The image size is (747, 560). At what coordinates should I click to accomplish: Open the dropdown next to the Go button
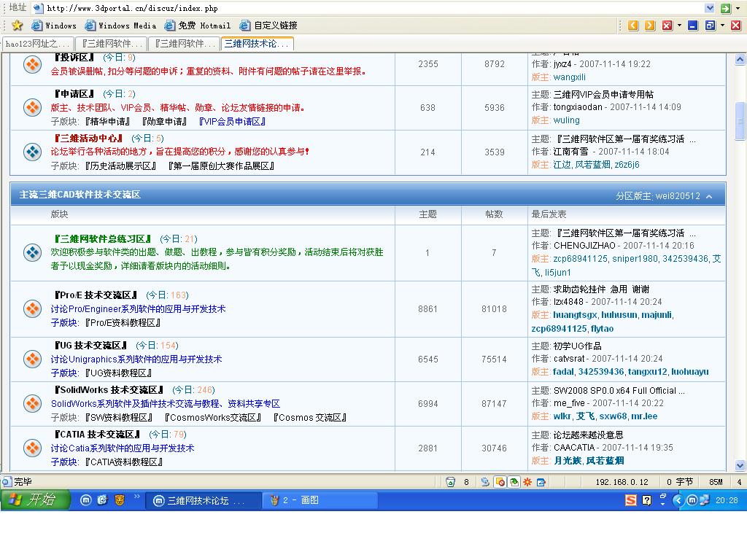tap(738, 8)
